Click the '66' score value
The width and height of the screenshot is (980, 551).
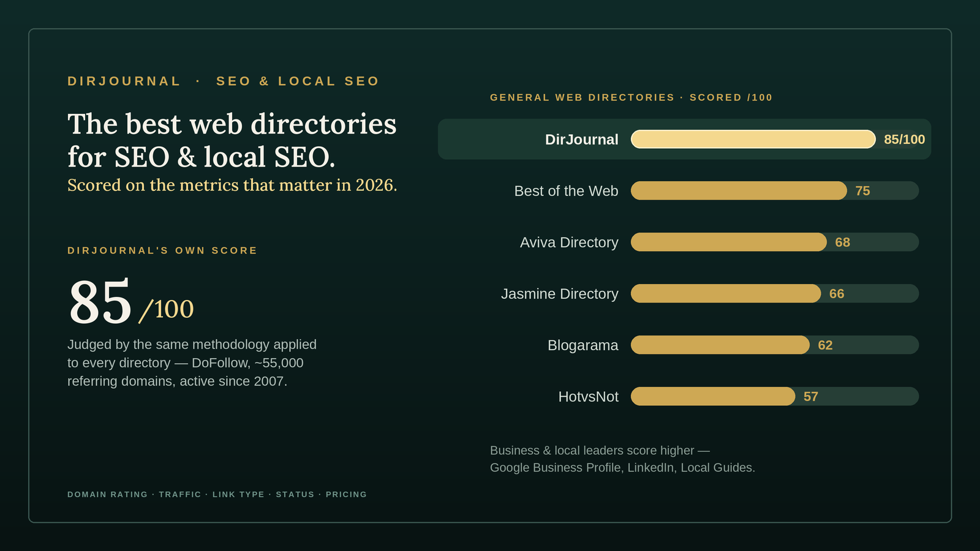[837, 294]
